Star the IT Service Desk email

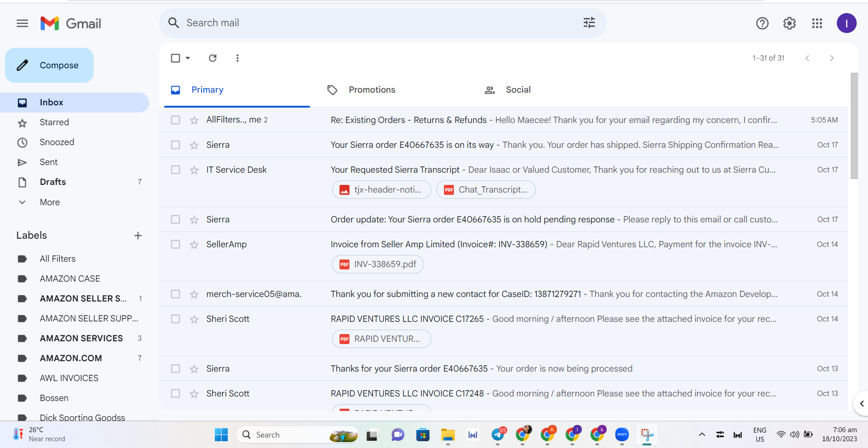pyautogui.click(x=194, y=170)
